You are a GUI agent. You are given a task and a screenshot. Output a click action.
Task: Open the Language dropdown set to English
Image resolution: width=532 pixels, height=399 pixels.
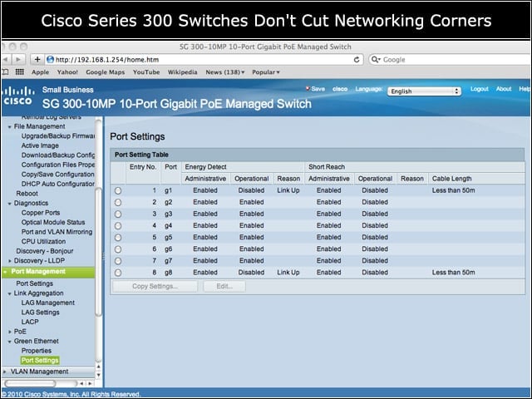pyautogui.click(x=424, y=91)
